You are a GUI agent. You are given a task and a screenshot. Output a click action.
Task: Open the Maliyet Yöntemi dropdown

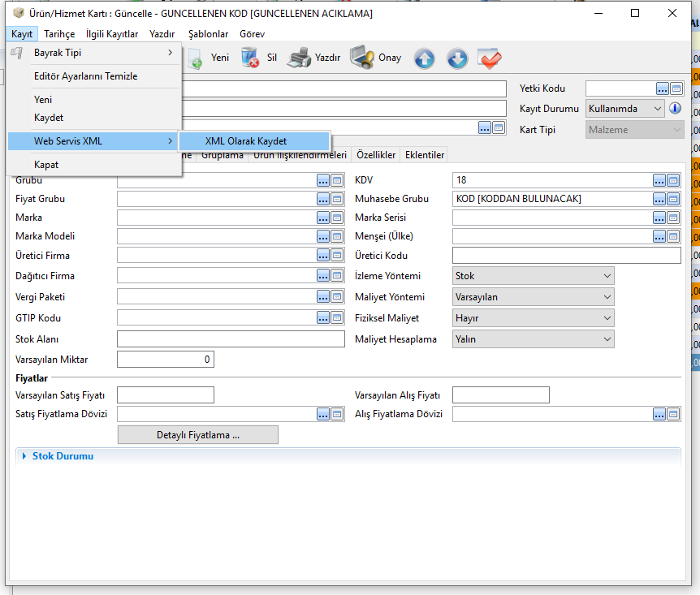[x=533, y=297]
